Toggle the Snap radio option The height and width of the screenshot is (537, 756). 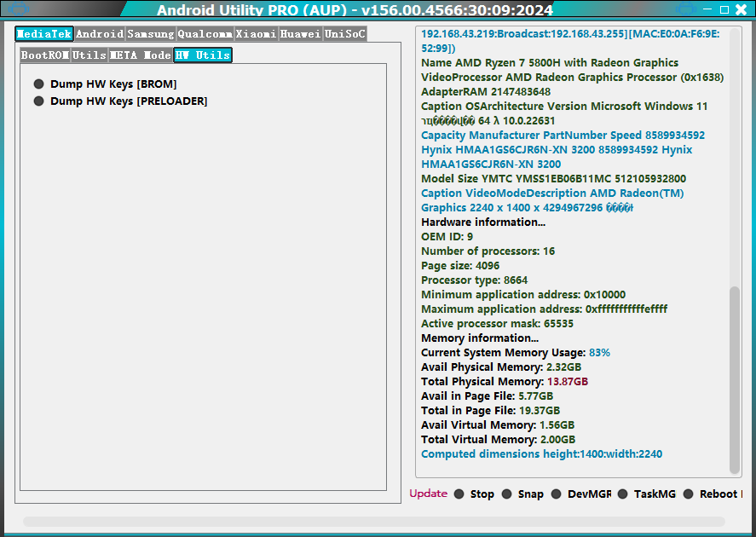tap(522, 494)
